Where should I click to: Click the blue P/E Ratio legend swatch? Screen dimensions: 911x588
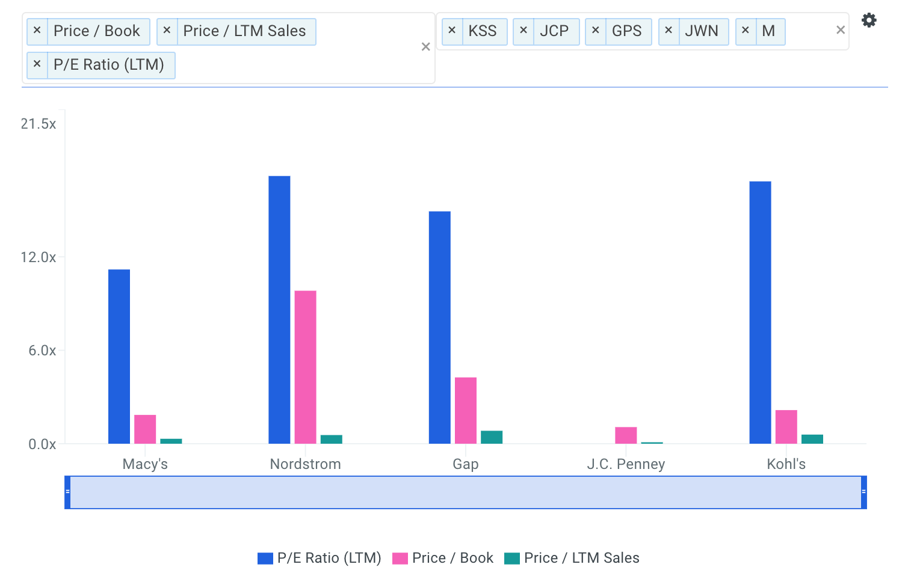[265, 559]
